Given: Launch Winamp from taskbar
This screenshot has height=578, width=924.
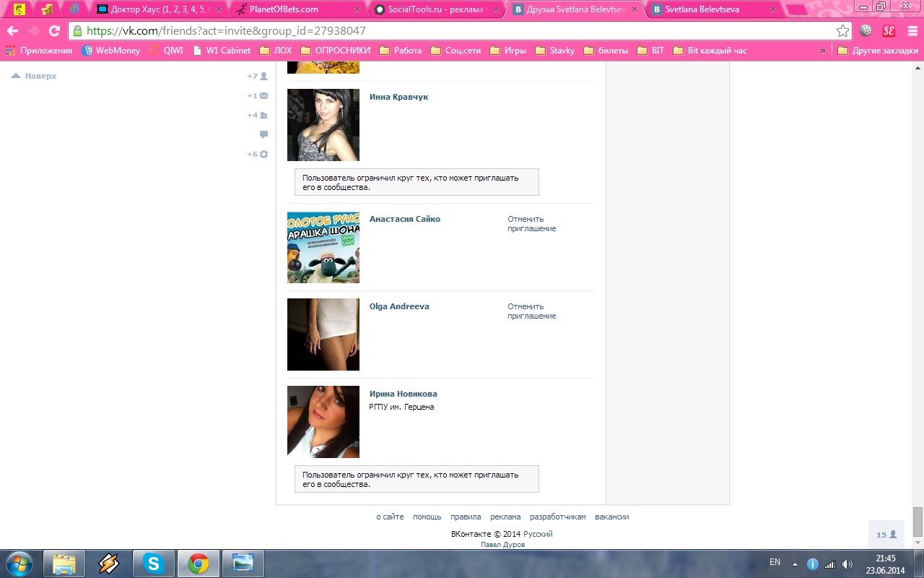Looking at the screenshot, I should pyautogui.click(x=109, y=564).
